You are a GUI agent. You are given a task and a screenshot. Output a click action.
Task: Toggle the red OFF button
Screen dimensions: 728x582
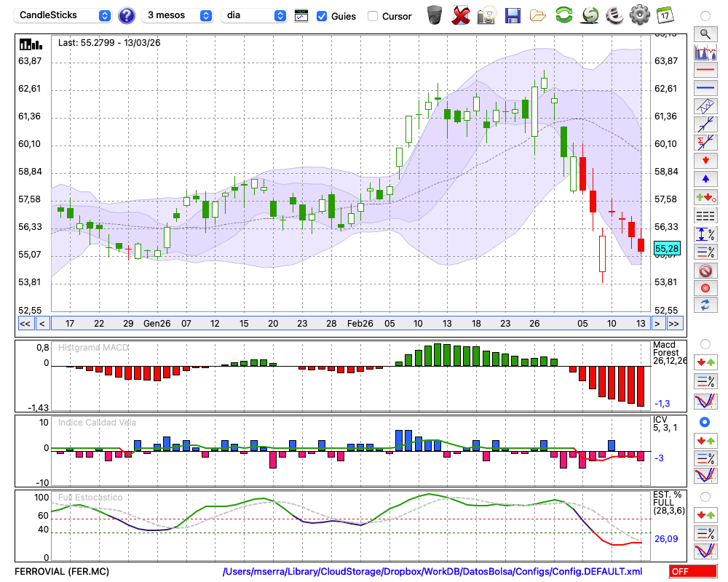tap(693, 572)
